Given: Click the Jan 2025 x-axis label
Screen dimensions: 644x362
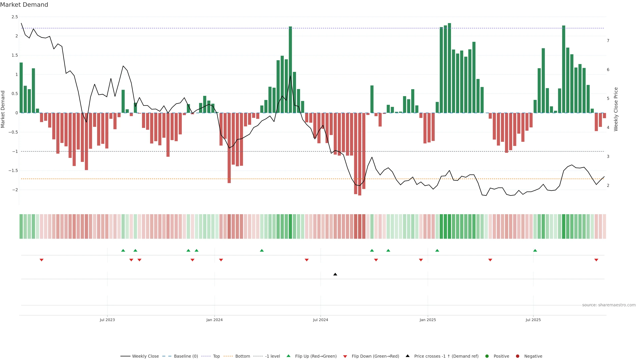Looking at the screenshot, I should [427, 320].
